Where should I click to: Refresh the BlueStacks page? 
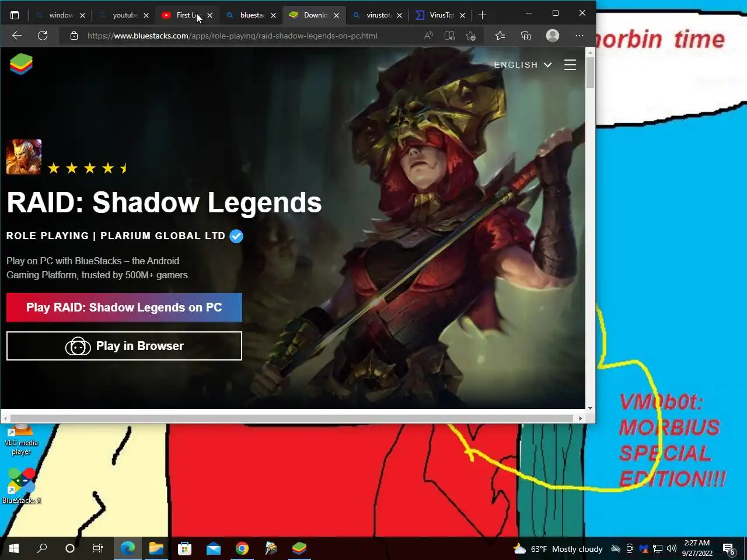(43, 36)
